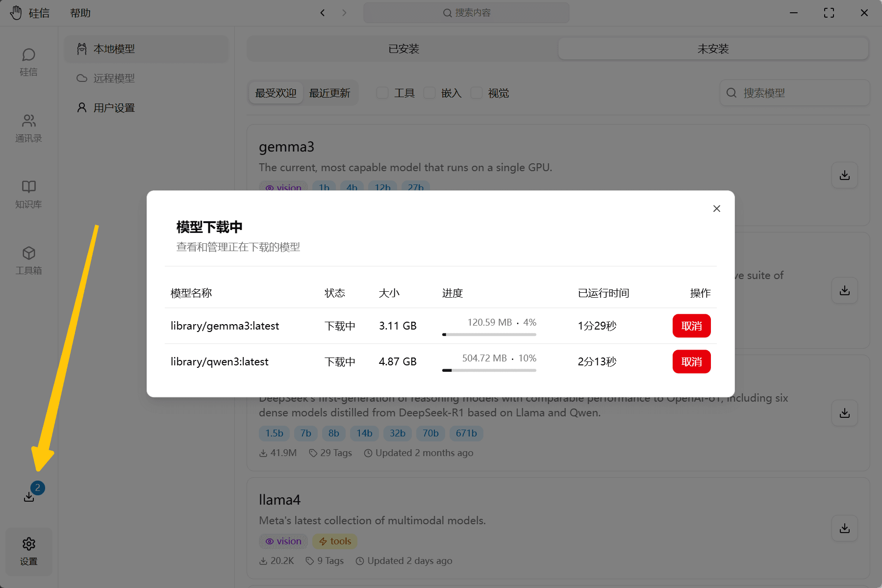Click the 4.87 GB size cell
This screenshot has height=588, width=882.
point(398,361)
